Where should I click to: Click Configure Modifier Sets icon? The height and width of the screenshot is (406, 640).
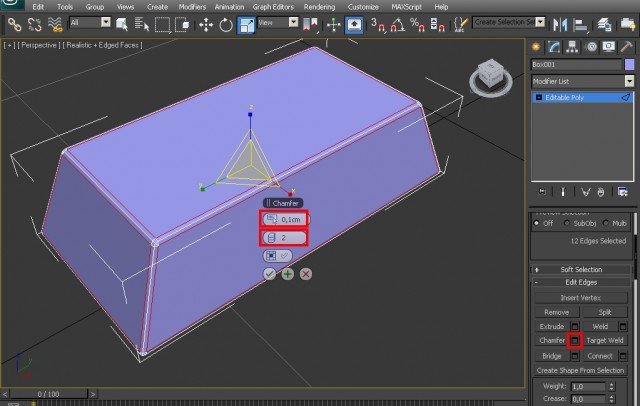click(x=622, y=191)
